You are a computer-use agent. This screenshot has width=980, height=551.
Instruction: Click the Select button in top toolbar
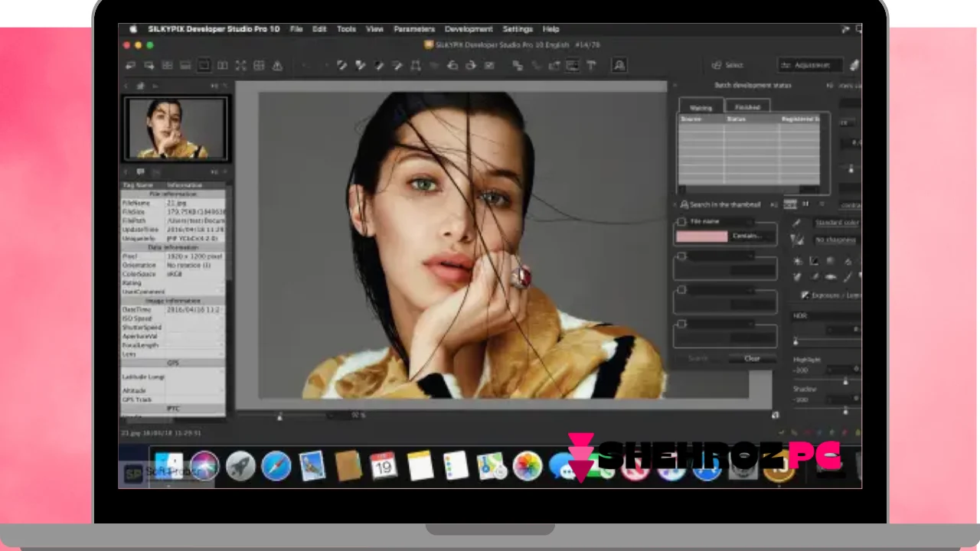tap(727, 66)
